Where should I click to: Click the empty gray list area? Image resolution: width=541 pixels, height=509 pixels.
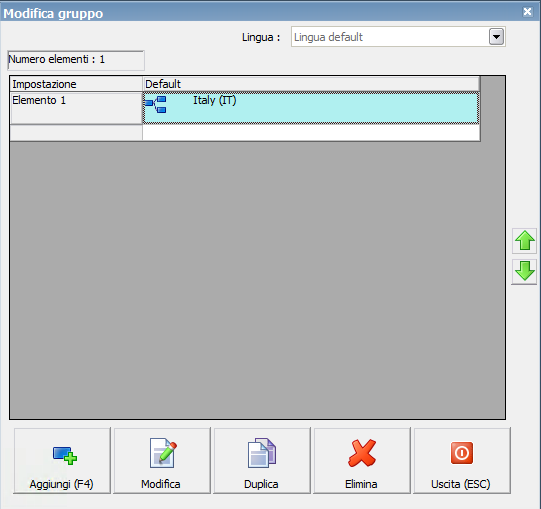tap(257, 280)
